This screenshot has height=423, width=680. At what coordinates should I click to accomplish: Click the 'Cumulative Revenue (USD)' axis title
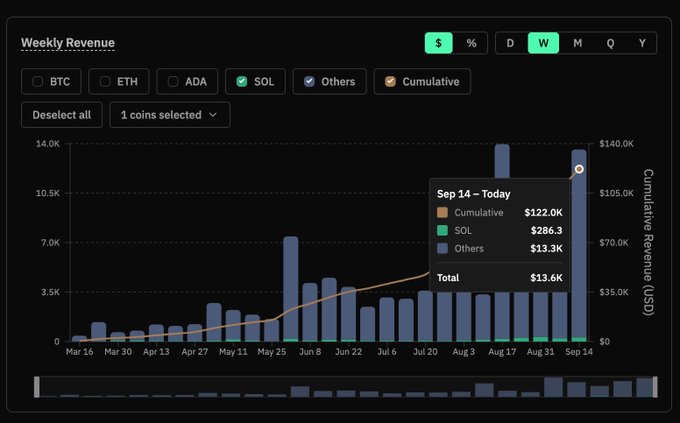[x=648, y=242]
